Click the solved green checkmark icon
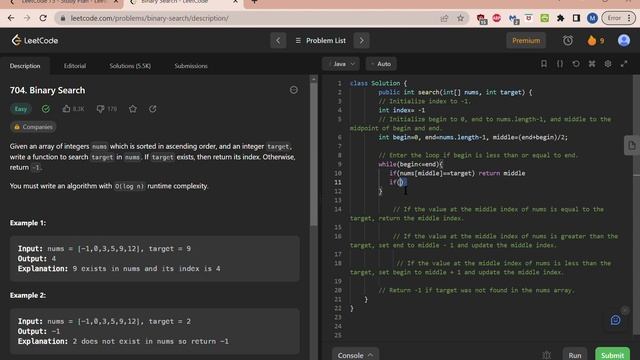Viewport: 640px width, 360px height. point(46,109)
